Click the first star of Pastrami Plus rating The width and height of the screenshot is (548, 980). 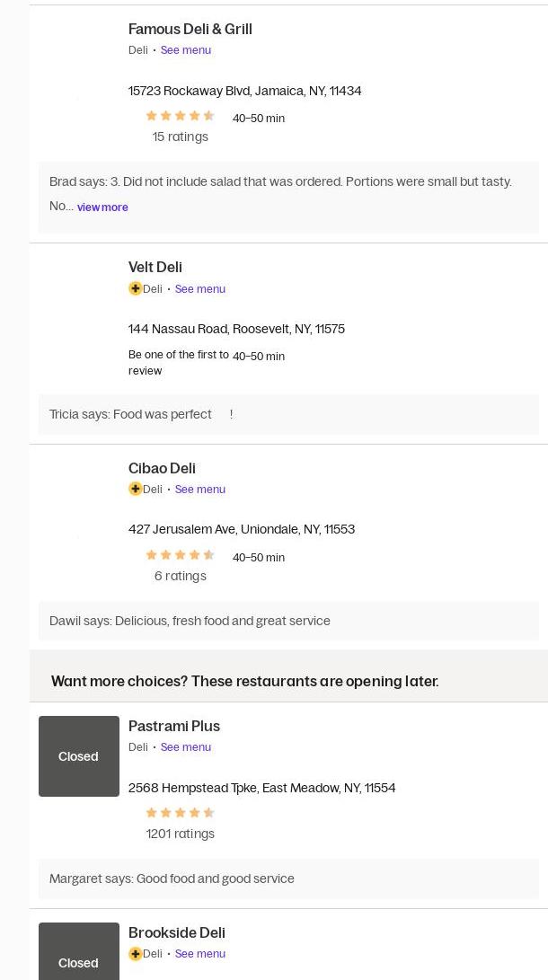click(x=151, y=812)
